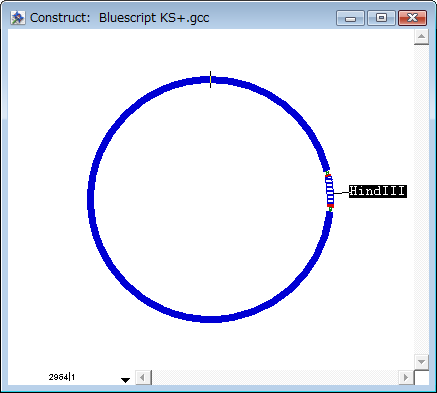Click the resize grip box at the window corner
This screenshot has height=393, width=437.
click(x=421, y=377)
